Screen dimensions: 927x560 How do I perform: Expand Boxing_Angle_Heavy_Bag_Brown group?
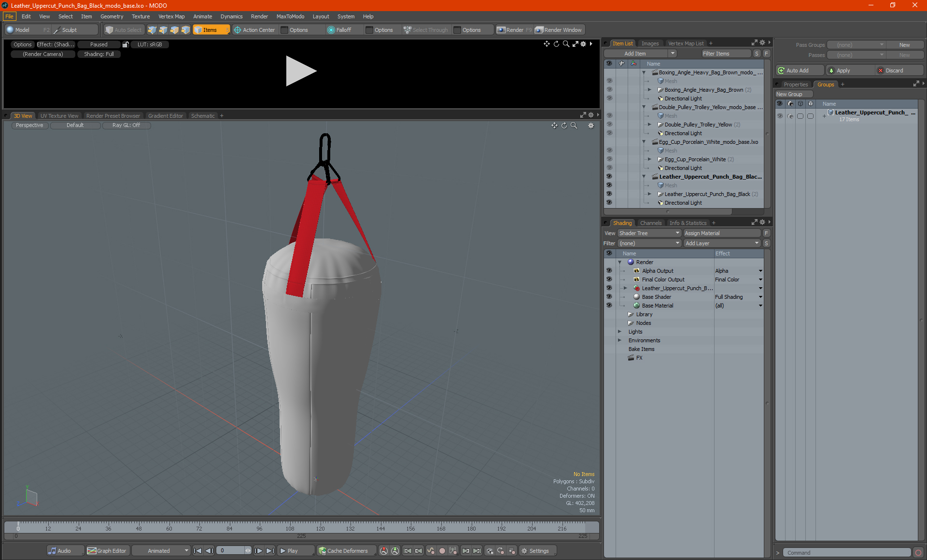coord(649,90)
